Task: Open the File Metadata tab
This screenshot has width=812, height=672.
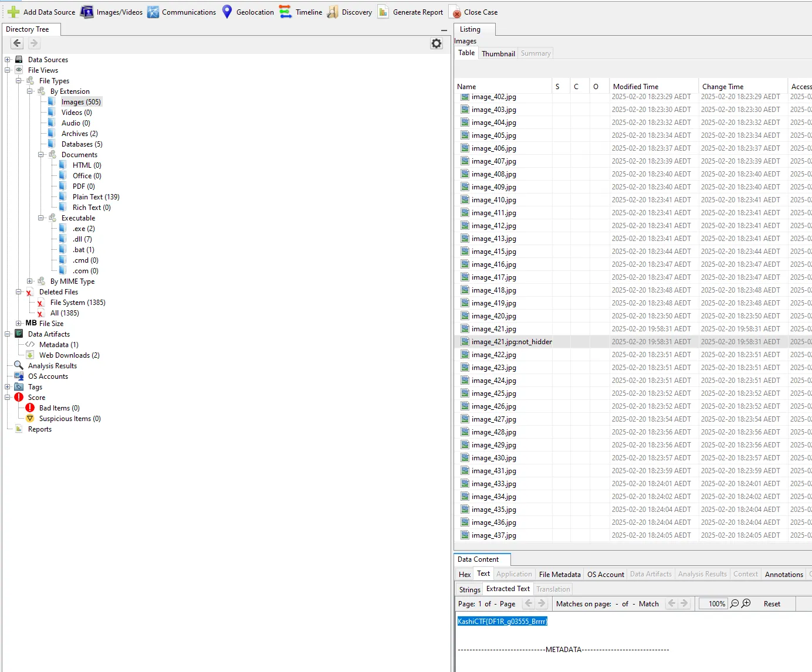Action: [559, 574]
